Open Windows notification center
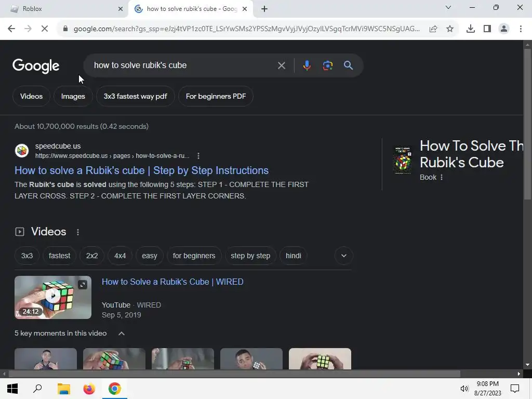Screen dimensions: 532x399 [x=515, y=389]
